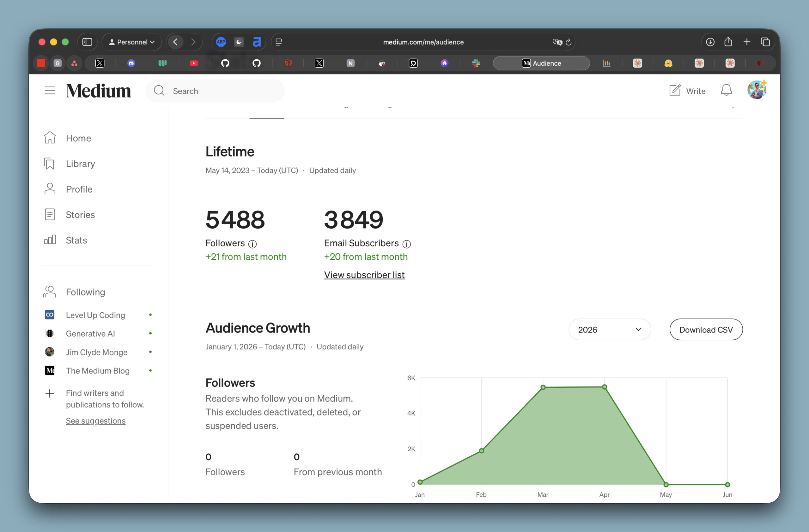Open the 2026 year dropdown
This screenshot has height=532, width=809.
click(x=610, y=329)
